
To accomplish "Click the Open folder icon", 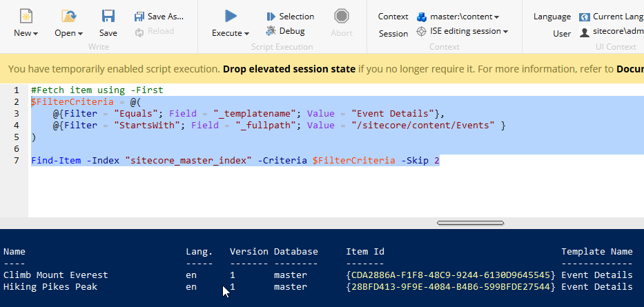I will (68, 16).
